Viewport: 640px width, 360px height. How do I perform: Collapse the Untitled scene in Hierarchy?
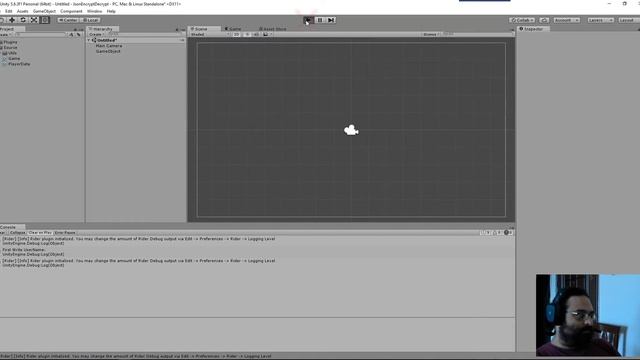click(x=89, y=40)
